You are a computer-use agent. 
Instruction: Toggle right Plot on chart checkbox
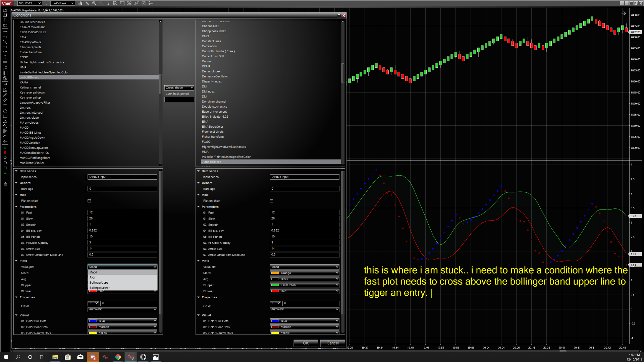pyautogui.click(x=271, y=201)
